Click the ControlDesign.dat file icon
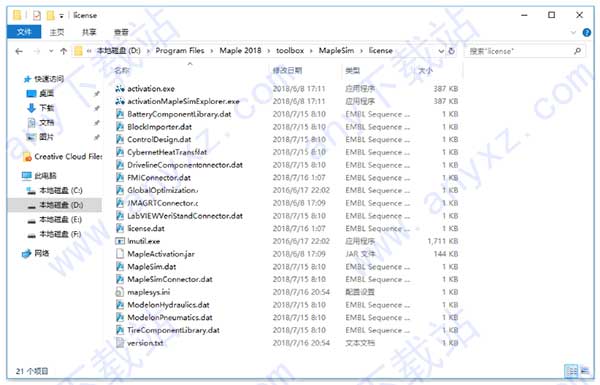The width and height of the screenshot is (600, 385). pyautogui.click(x=120, y=139)
